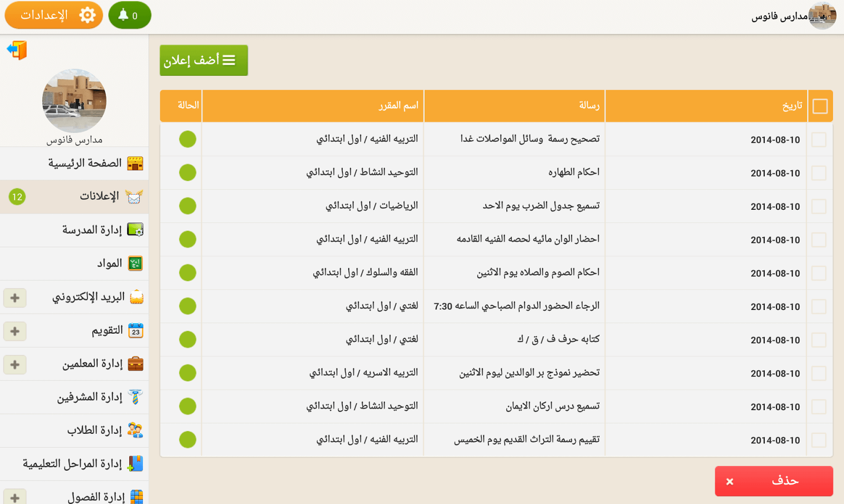Click the sidebar collapse arrow icon
844x504 pixels.
pos(17,50)
